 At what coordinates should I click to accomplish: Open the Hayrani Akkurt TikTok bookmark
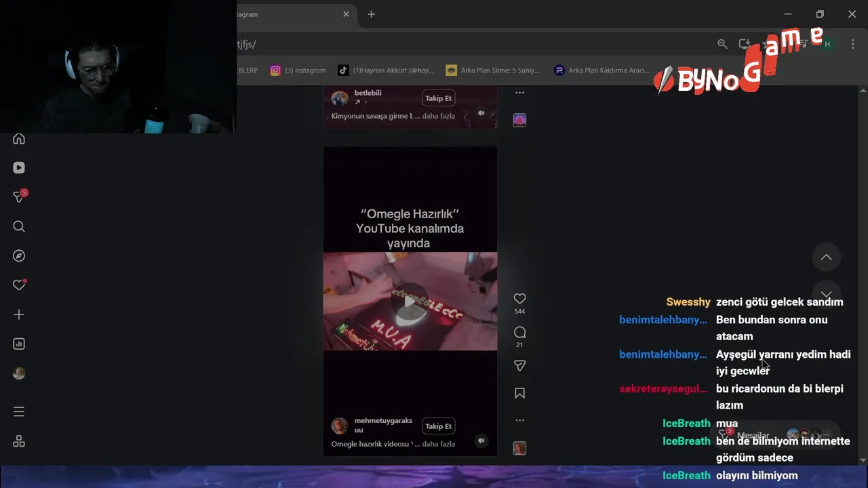(386, 70)
